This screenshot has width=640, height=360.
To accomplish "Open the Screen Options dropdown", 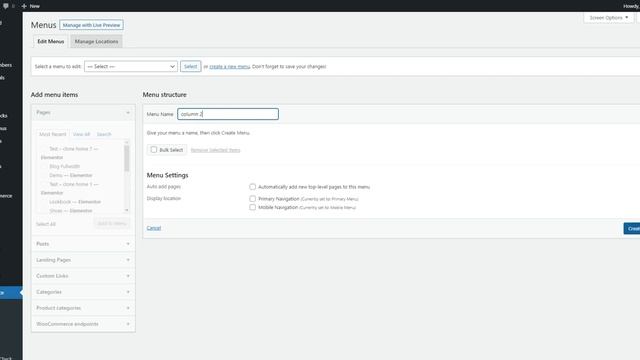I will click(609, 18).
